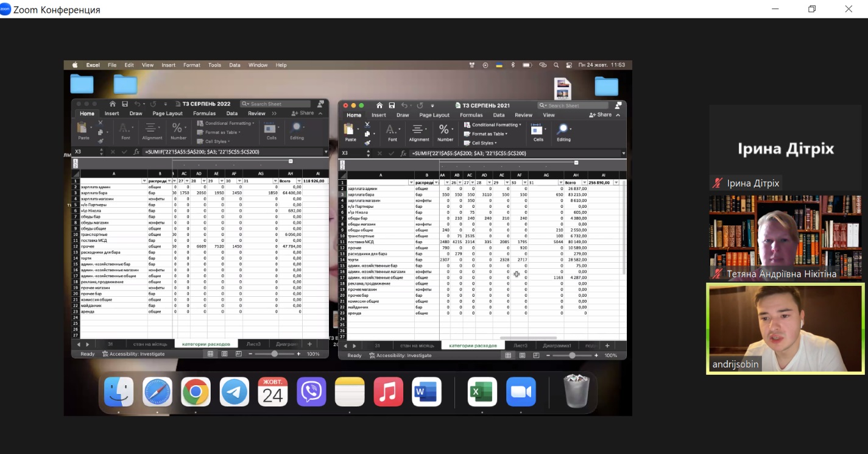Image resolution: width=868 pixels, height=454 pixels.
Task: Open Conditional Formatting dropdown in 2021 window
Action: [x=493, y=125]
